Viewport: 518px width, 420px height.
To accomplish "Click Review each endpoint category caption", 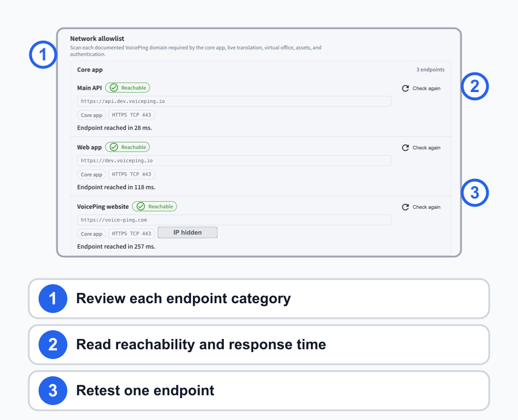I will pyautogui.click(x=184, y=299).
